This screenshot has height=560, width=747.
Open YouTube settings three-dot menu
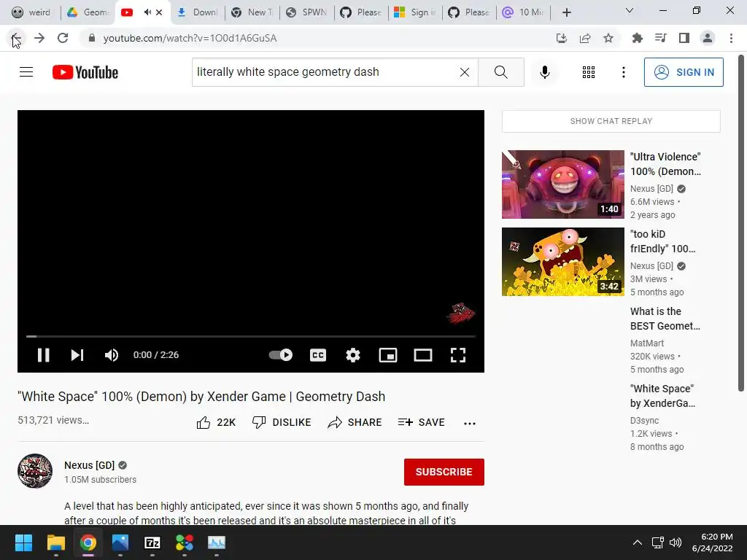623,72
